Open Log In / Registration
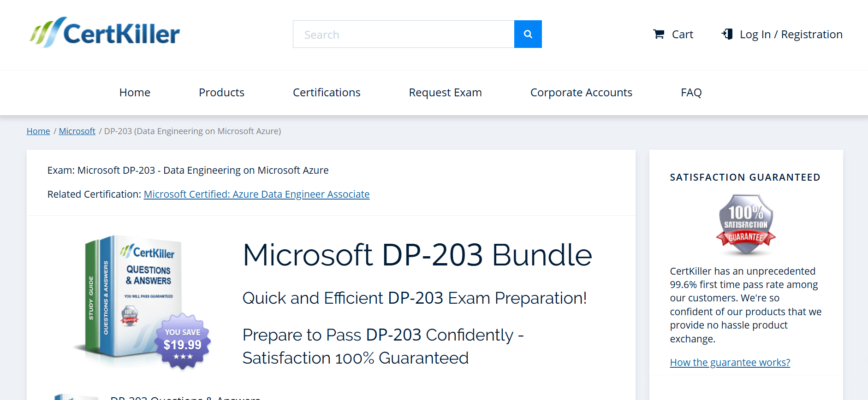 pos(791,35)
